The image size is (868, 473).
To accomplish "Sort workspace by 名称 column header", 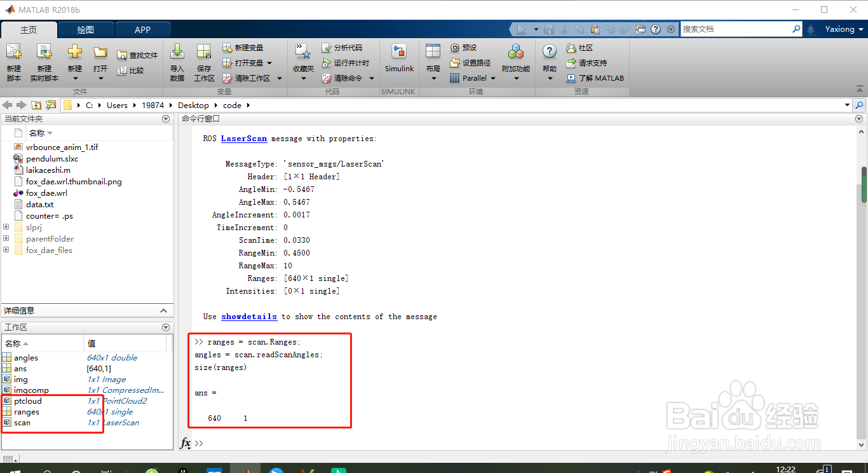I will pos(43,343).
